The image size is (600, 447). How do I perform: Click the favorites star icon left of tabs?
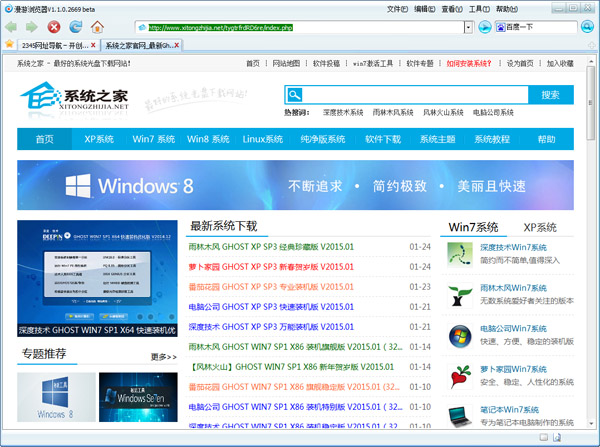click(x=9, y=45)
